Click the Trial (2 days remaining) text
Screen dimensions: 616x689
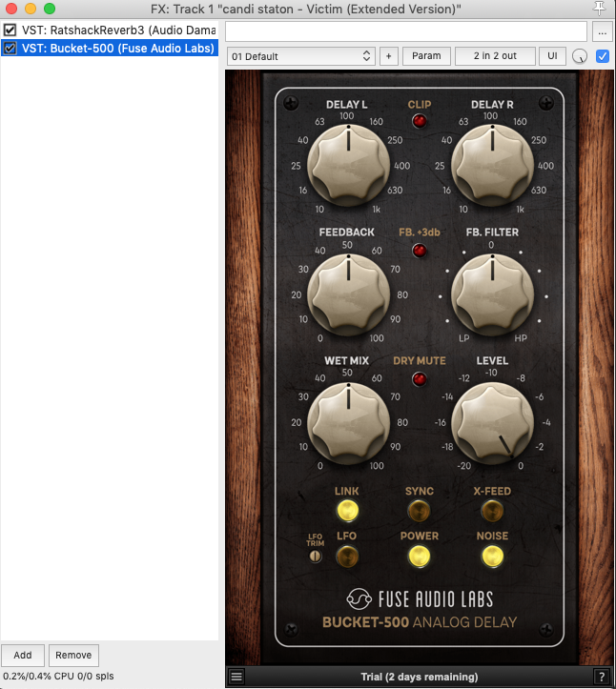click(x=419, y=677)
